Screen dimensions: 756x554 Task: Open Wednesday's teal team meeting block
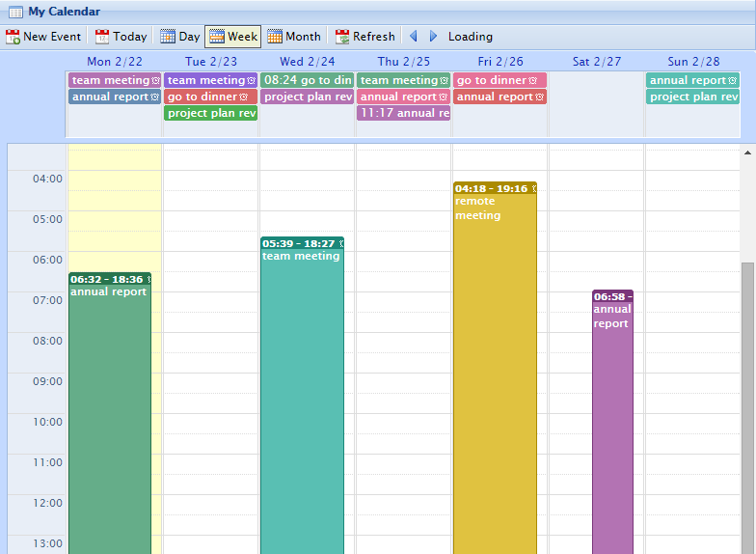(302, 396)
